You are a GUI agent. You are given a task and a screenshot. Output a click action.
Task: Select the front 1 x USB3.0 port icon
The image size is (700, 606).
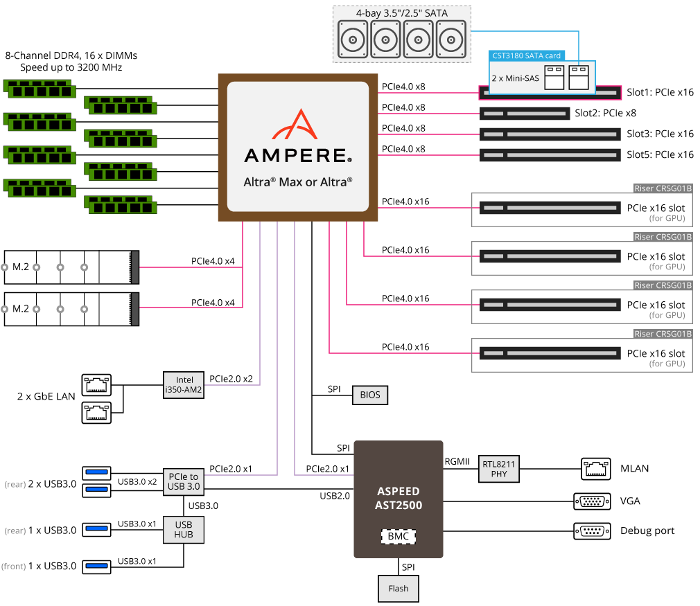96,567
